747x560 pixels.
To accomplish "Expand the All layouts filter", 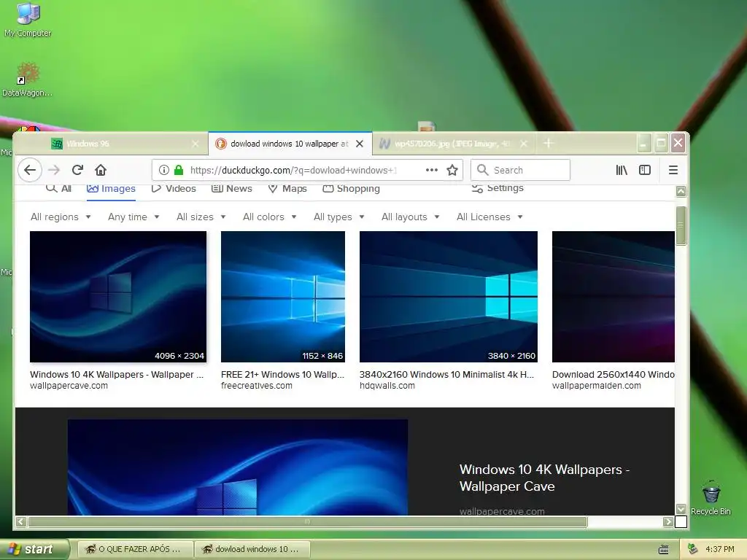I will pyautogui.click(x=410, y=217).
